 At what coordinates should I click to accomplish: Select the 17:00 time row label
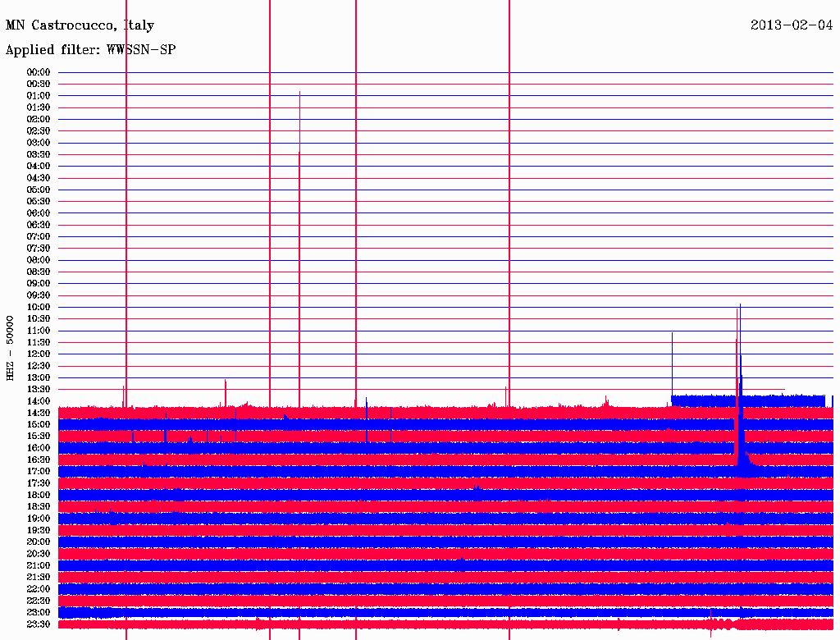[39, 471]
